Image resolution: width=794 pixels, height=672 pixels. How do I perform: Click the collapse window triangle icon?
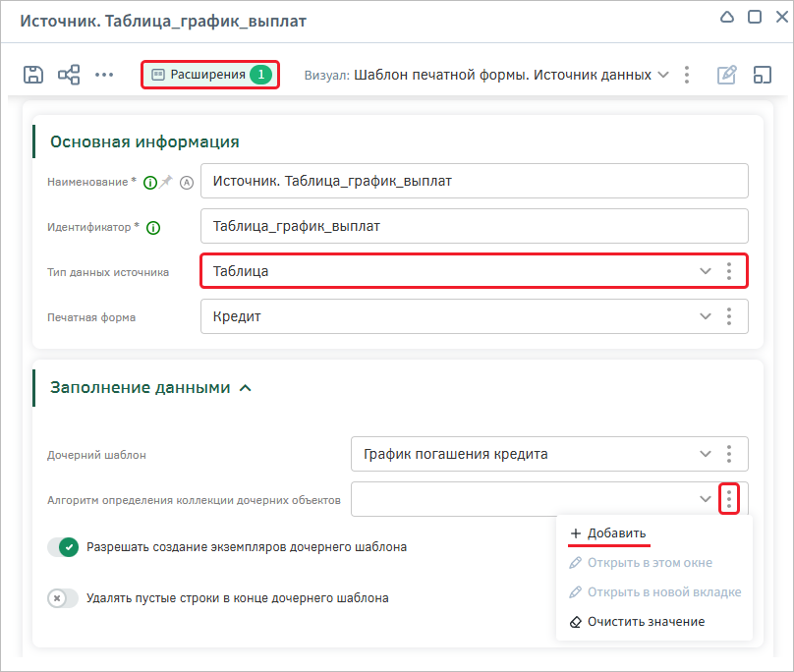click(727, 18)
